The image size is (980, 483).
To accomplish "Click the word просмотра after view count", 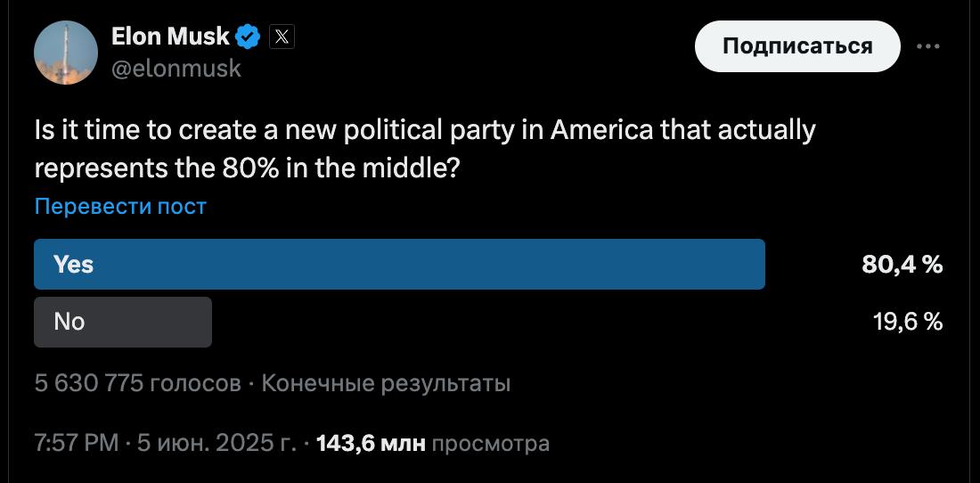I will click(491, 443).
